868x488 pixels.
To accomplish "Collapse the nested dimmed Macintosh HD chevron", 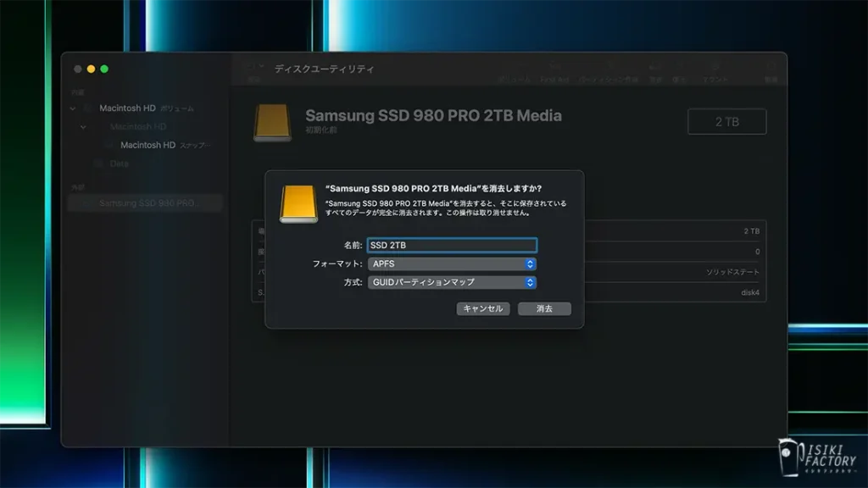I will 83,127.
